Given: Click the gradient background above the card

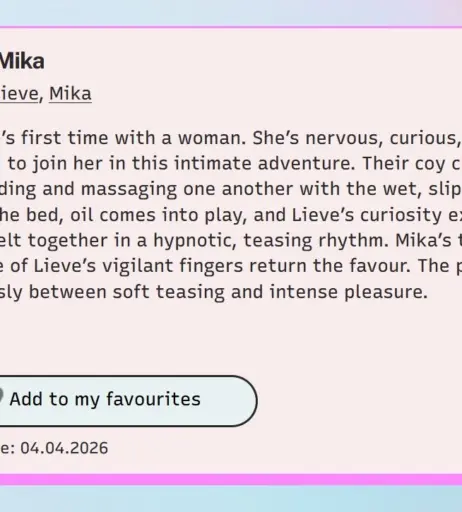Looking at the screenshot, I should (231, 12).
